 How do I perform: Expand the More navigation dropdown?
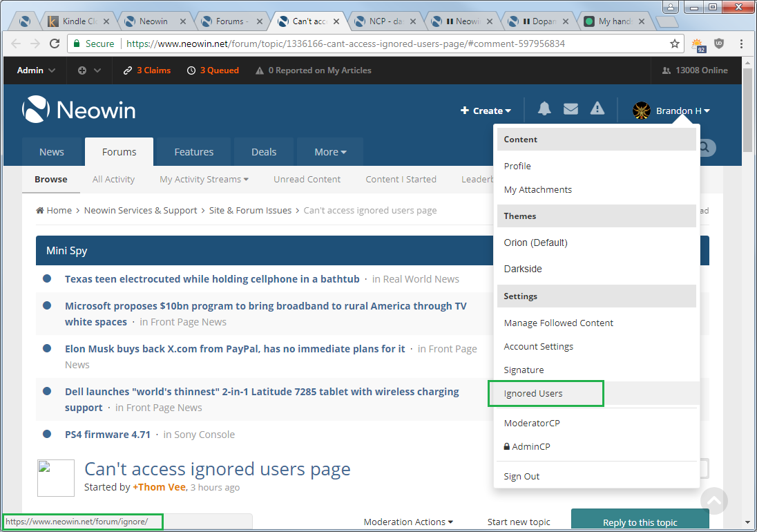coord(330,152)
